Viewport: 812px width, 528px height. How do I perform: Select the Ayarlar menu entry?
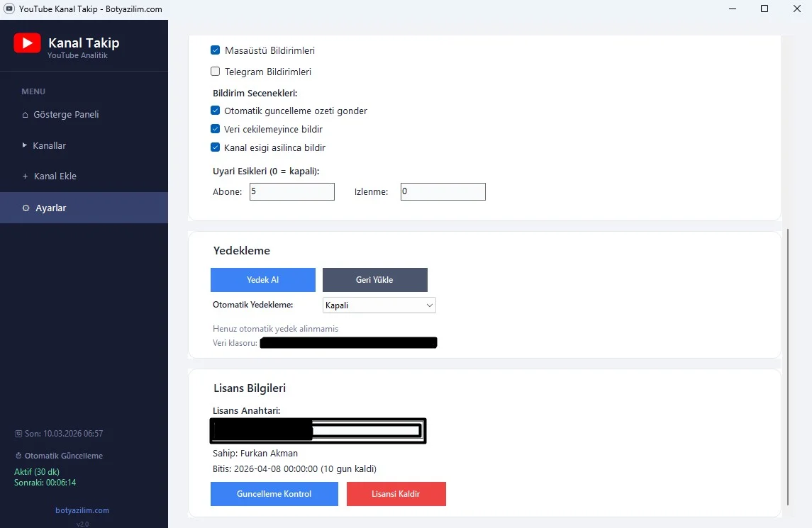[84, 208]
